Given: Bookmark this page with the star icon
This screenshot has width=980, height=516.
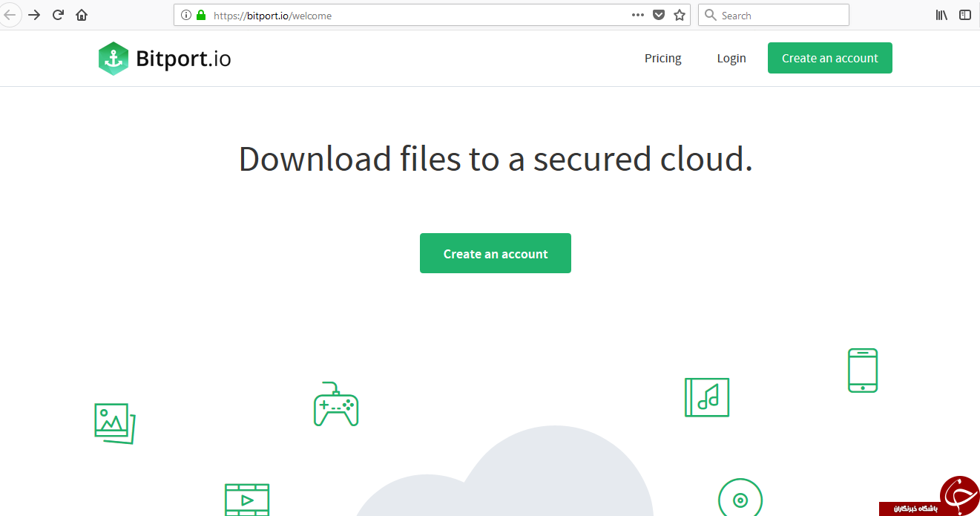Looking at the screenshot, I should pyautogui.click(x=680, y=15).
